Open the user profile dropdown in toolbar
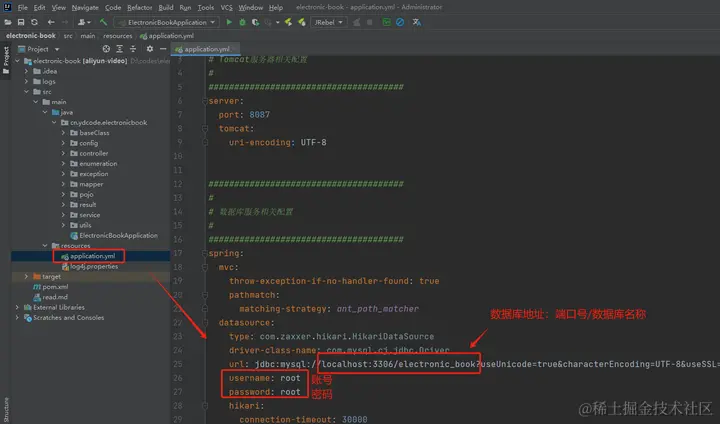 84,22
